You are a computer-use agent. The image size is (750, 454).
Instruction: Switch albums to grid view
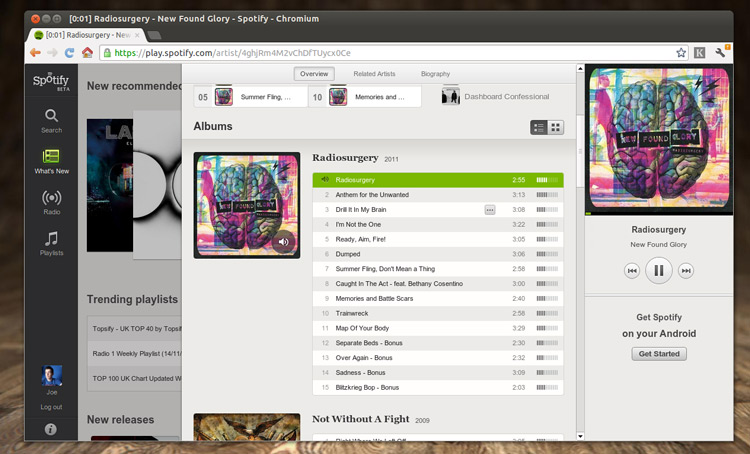pyautogui.click(x=555, y=127)
